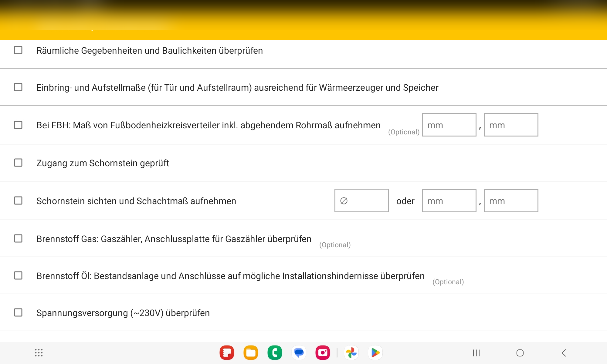Focus second mm field in Schornstein row
Image resolution: width=607 pixels, height=364 pixels.
click(511, 201)
